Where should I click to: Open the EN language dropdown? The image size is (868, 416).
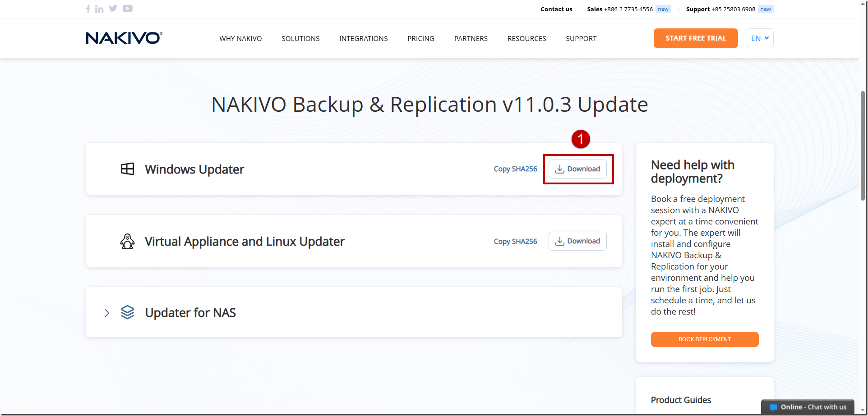760,38
